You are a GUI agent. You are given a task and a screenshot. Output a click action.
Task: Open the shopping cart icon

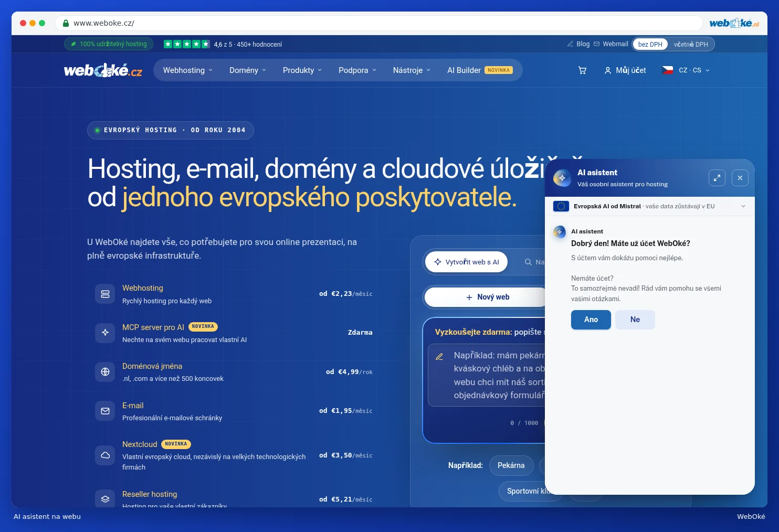(582, 70)
